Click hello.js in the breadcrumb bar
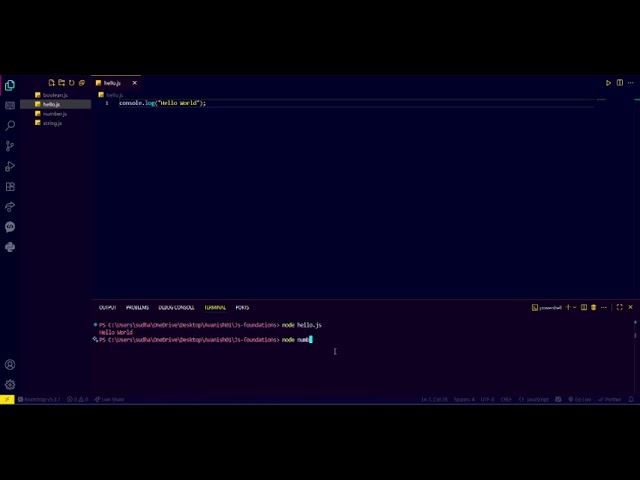640x480 pixels. tap(111, 95)
